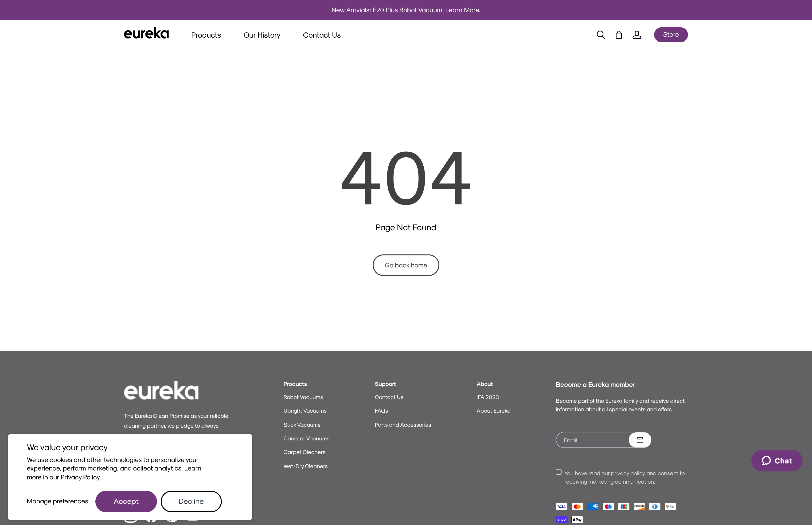The width and height of the screenshot is (812, 525).
Task: Open the Products menu in the navigation
Action: point(206,35)
